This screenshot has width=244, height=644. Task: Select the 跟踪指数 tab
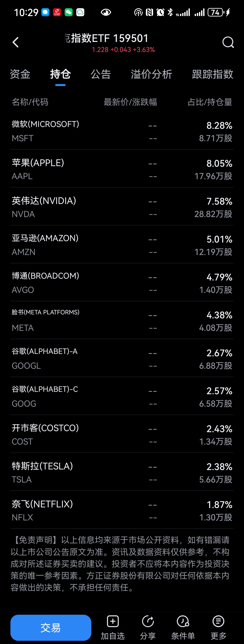213,74
